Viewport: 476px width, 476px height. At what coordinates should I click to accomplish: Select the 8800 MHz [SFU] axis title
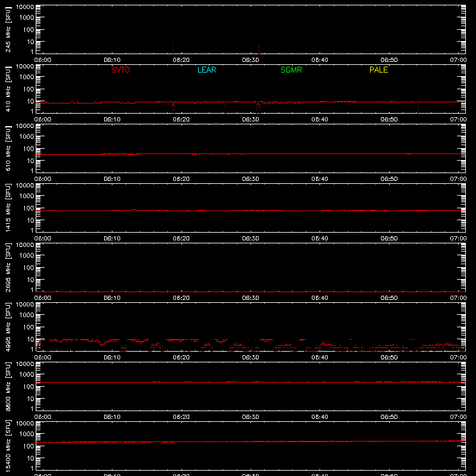[8, 386]
